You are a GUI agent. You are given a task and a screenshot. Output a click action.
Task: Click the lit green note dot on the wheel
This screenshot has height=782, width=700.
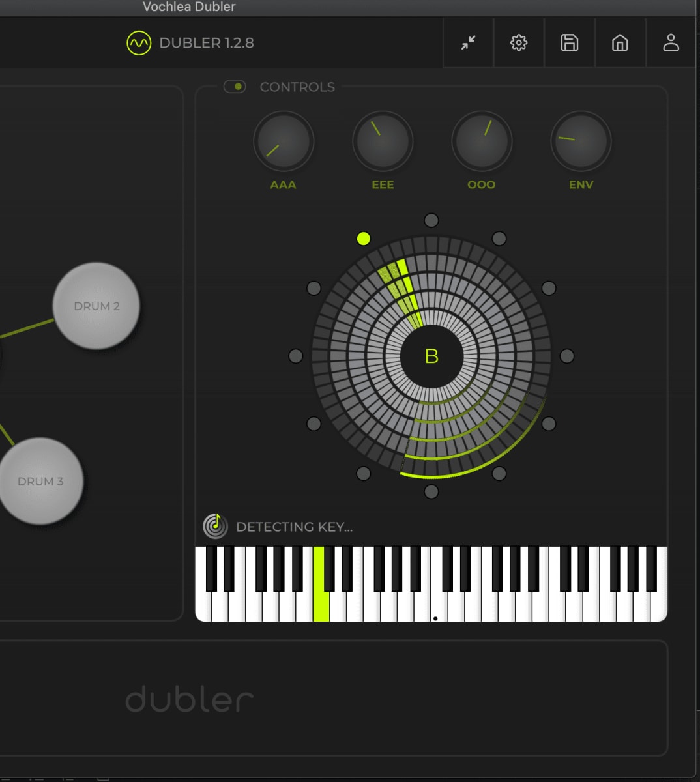[x=364, y=239]
